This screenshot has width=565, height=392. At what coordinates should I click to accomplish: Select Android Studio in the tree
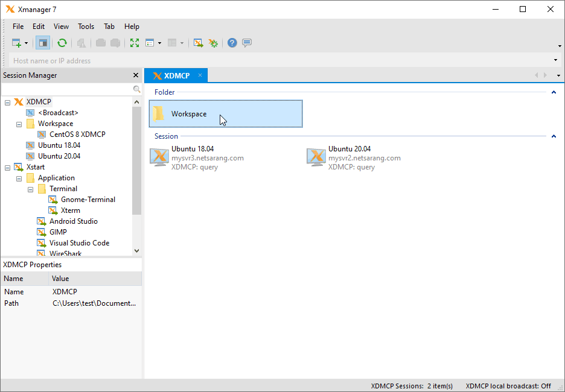pyautogui.click(x=74, y=221)
